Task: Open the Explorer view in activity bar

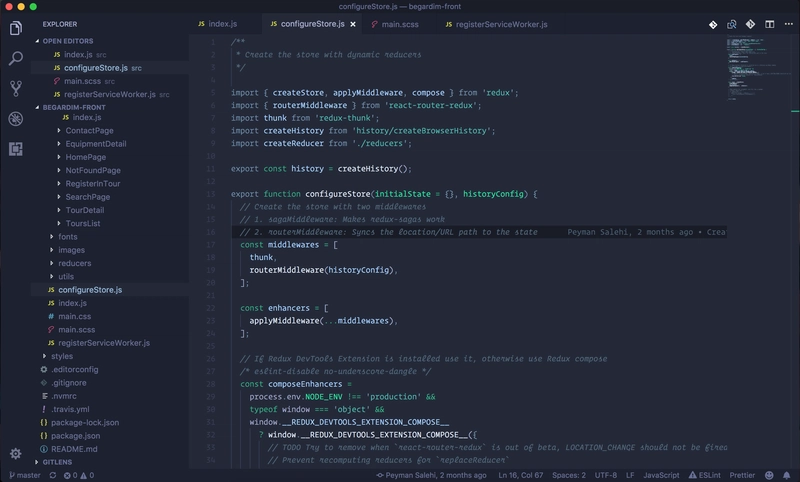Action: coord(15,29)
